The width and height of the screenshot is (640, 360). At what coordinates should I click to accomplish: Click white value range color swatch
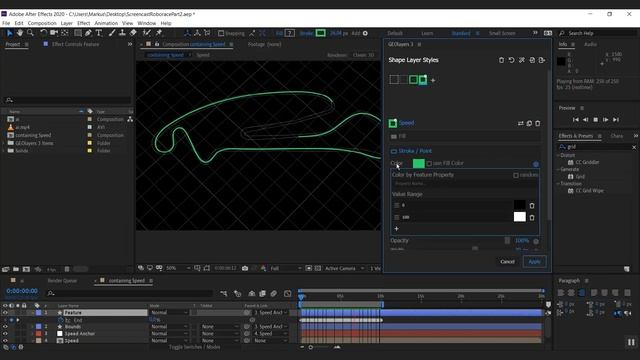[x=520, y=217]
